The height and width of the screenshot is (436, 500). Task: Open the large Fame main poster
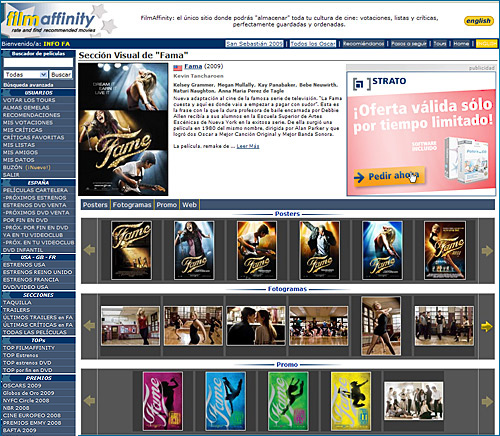pyautogui.click(x=123, y=129)
